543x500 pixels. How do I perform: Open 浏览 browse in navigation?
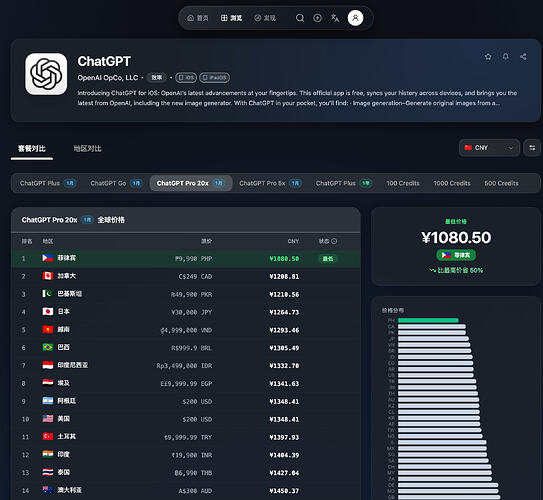coord(232,18)
